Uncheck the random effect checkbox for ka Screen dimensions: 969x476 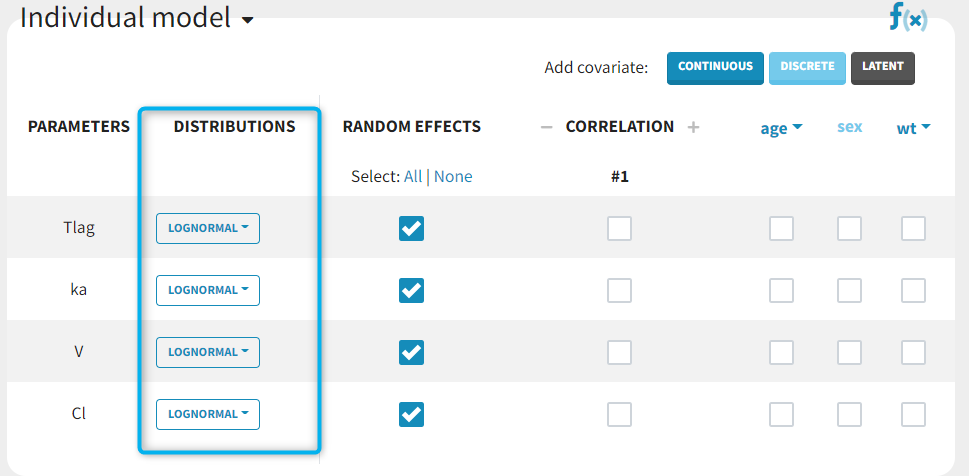[x=411, y=291]
